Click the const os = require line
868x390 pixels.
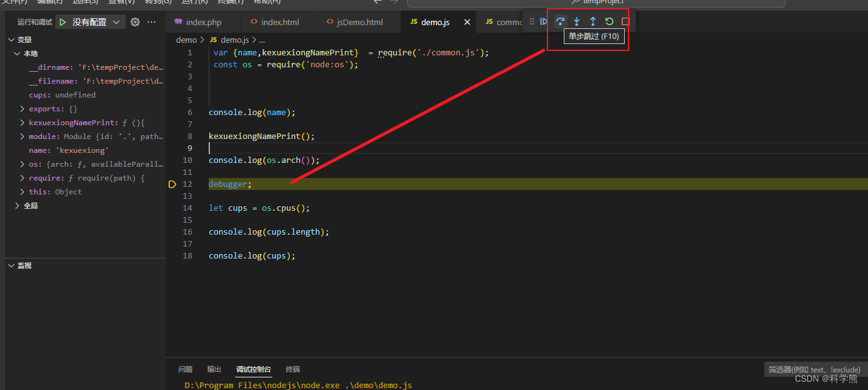pos(286,65)
